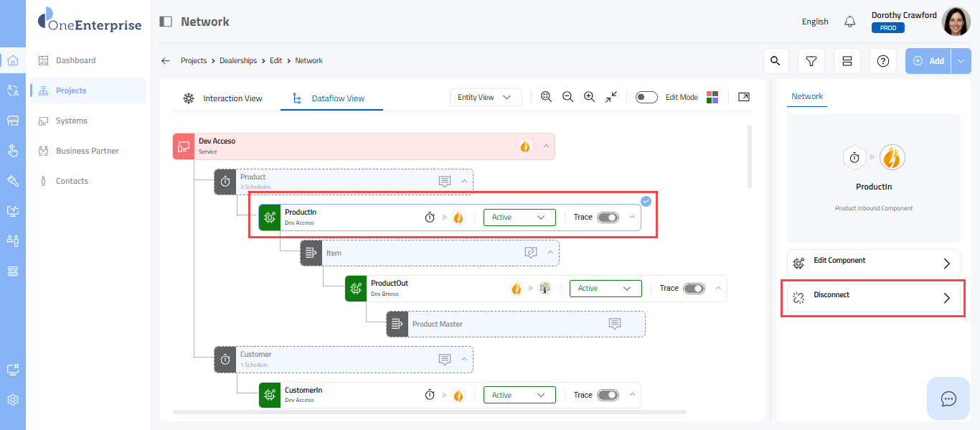Click the color palette grid swatch

coord(712,97)
